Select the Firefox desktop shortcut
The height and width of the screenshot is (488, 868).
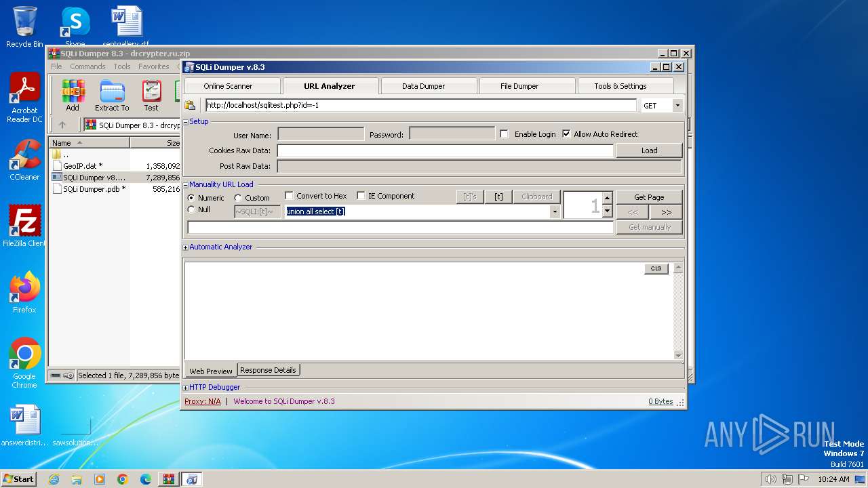[24, 293]
